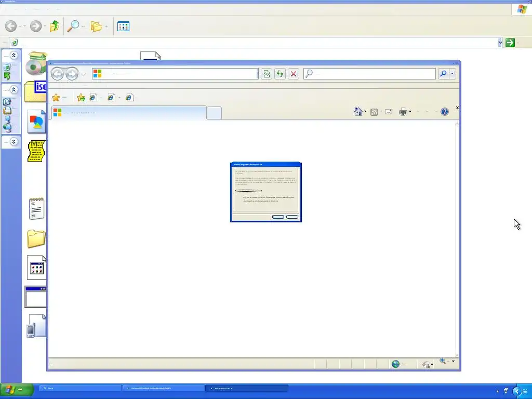Refresh the page in Internet Explorer
The width and height of the screenshot is (532, 399).
280,74
